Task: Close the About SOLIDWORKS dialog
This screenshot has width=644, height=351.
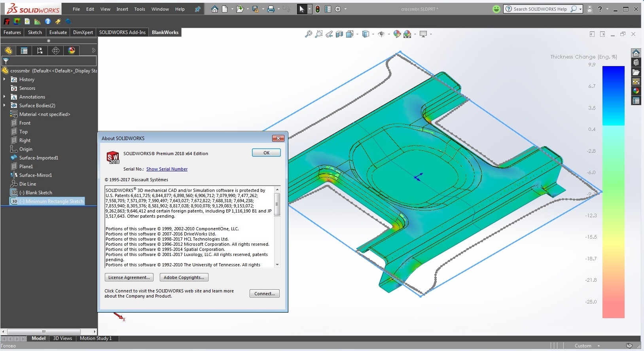Action: click(278, 138)
